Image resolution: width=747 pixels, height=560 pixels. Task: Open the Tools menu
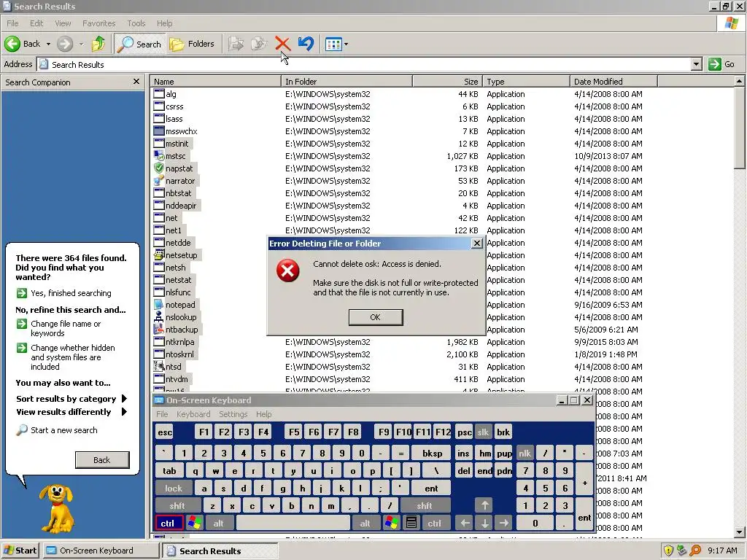tap(136, 23)
